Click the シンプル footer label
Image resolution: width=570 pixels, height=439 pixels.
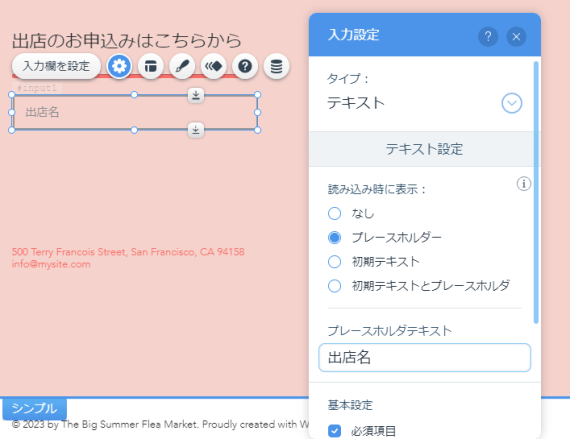(x=35, y=408)
